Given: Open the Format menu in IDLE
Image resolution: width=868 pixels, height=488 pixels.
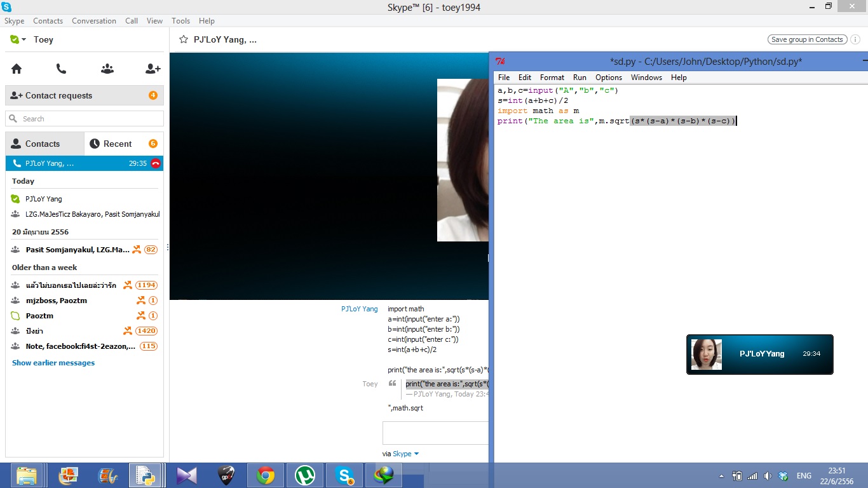Looking at the screenshot, I should [552, 78].
